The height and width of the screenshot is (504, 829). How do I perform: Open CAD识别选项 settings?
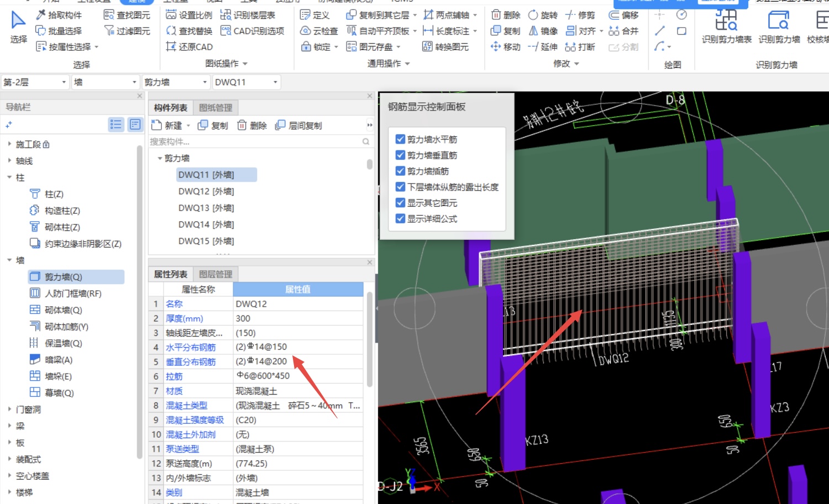click(x=252, y=31)
